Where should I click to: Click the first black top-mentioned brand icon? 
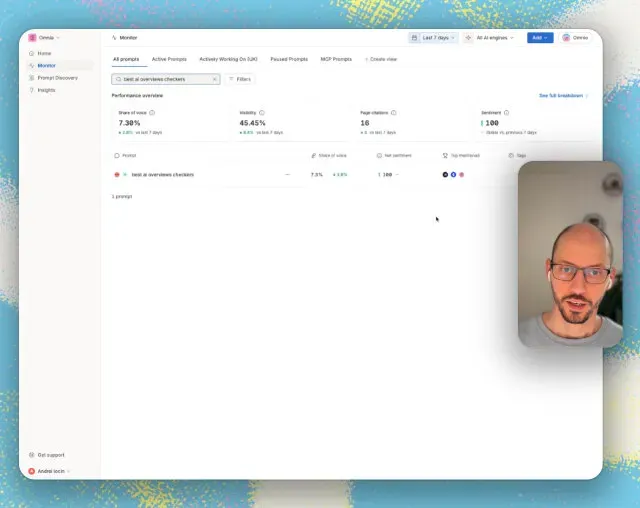[x=445, y=175]
